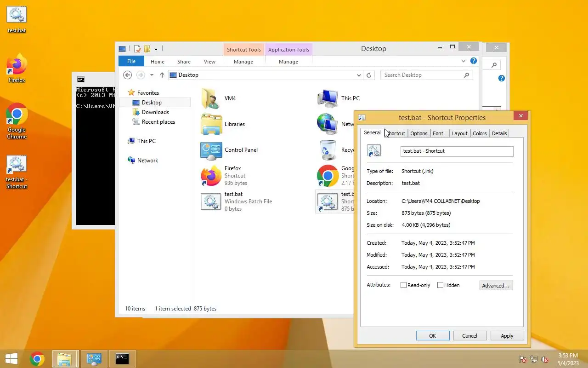The height and width of the screenshot is (368, 588).
Task: Click Cancel in Shortcut Properties
Action: tap(469, 336)
